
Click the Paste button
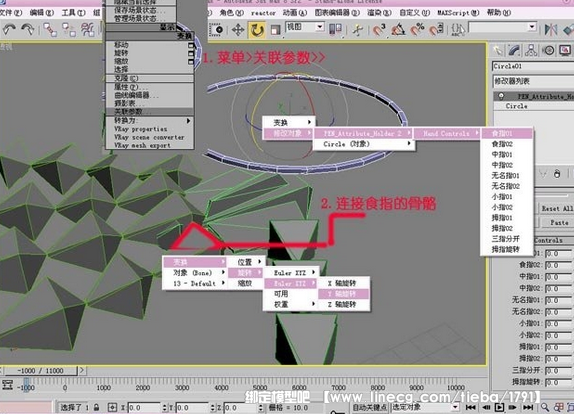click(x=557, y=223)
